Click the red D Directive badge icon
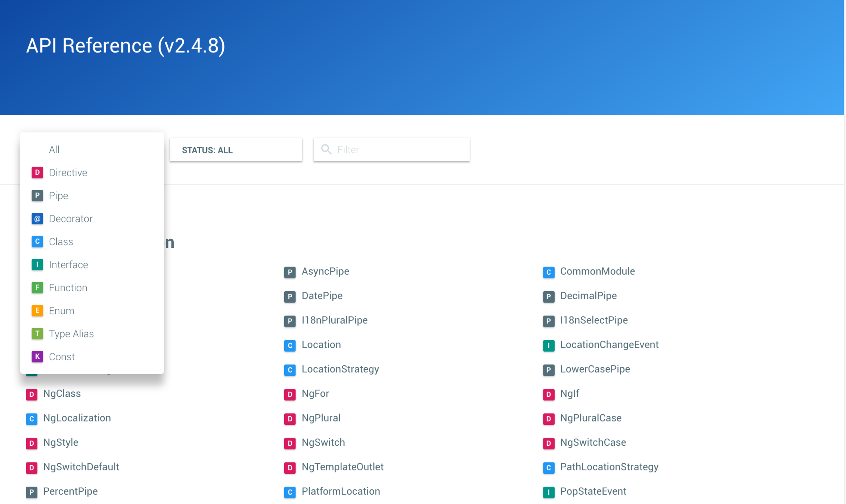 point(37,172)
